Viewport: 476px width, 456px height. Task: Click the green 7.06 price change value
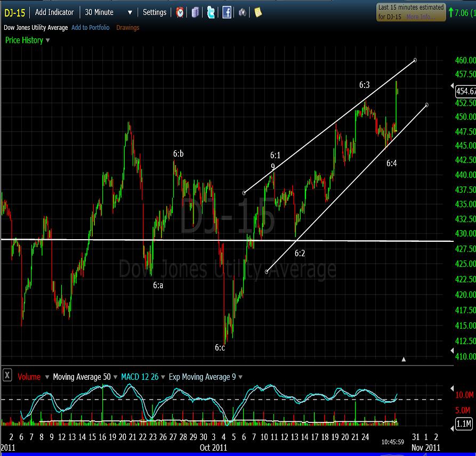coord(462,13)
